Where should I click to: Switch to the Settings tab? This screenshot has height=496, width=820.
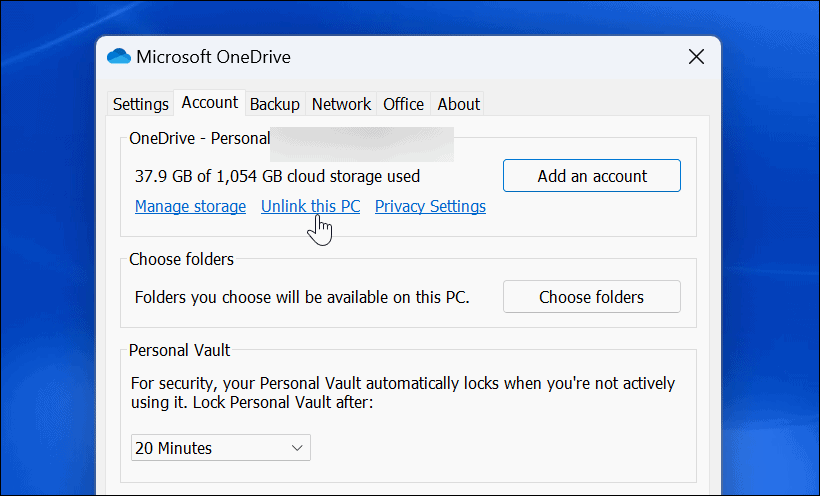point(141,104)
